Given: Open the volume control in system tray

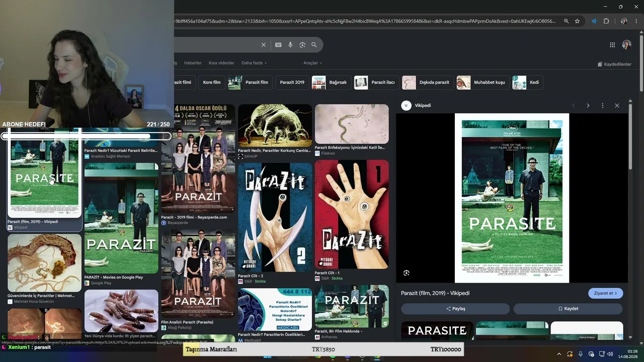Looking at the screenshot, I should pos(610,354).
